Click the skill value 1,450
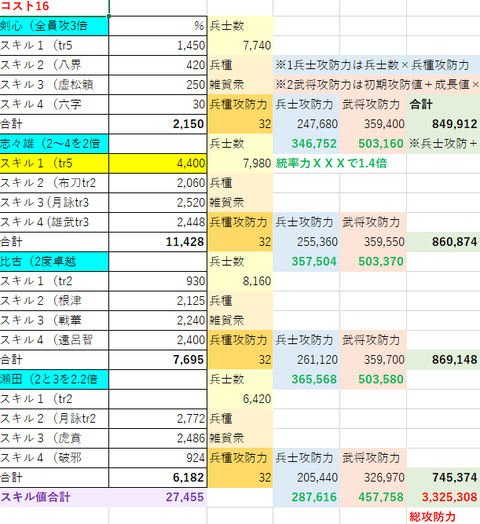The height and width of the screenshot is (524, 480). coord(158,45)
